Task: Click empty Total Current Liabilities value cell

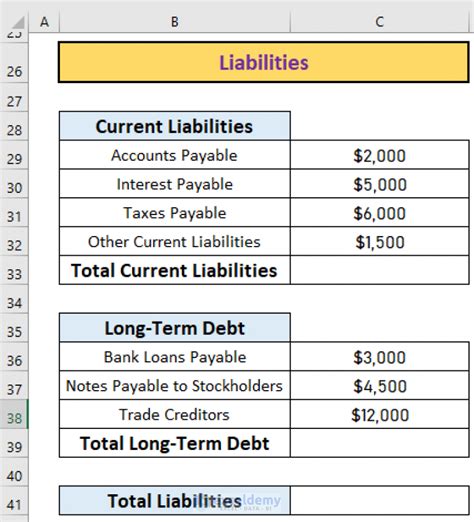Action: pos(380,270)
